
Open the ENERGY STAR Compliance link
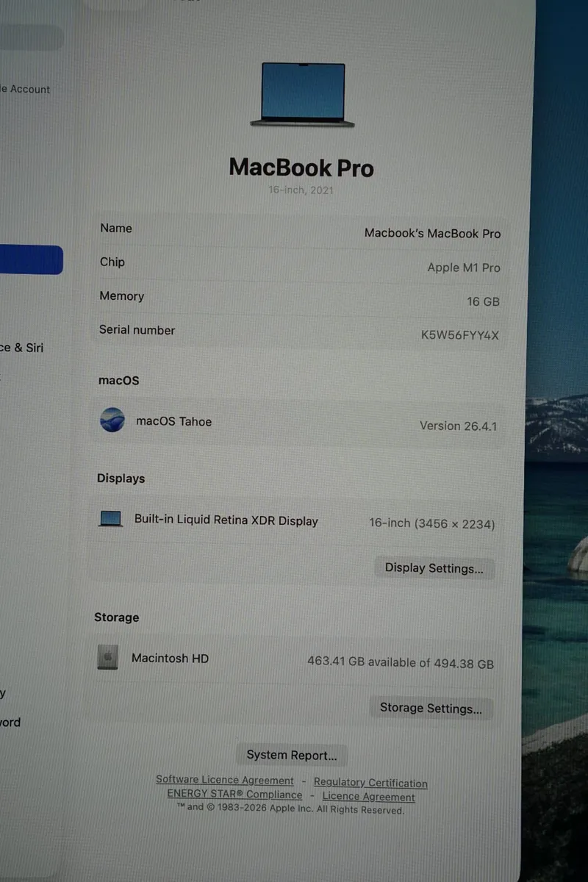(234, 795)
